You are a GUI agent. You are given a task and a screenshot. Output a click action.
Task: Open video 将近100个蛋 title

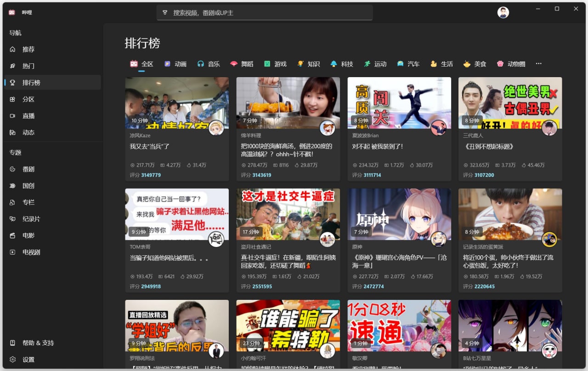point(509,262)
